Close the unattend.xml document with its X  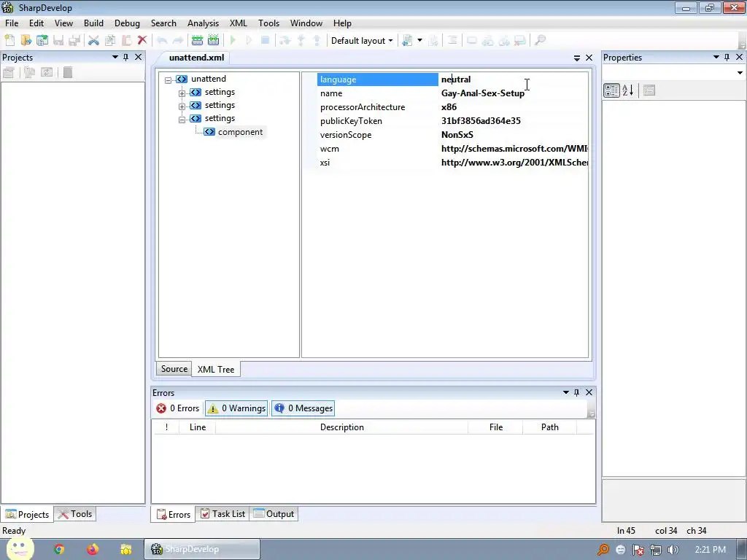click(x=589, y=58)
